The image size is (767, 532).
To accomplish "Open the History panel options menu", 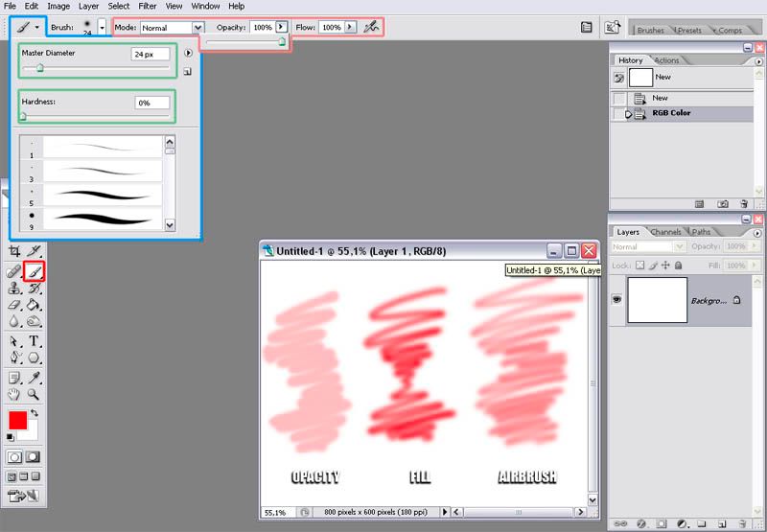I will [x=758, y=61].
